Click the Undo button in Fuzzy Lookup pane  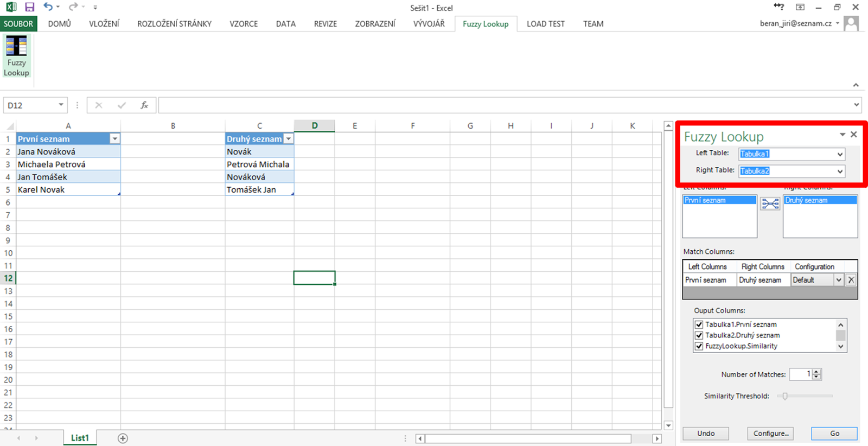click(x=706, y=434)
